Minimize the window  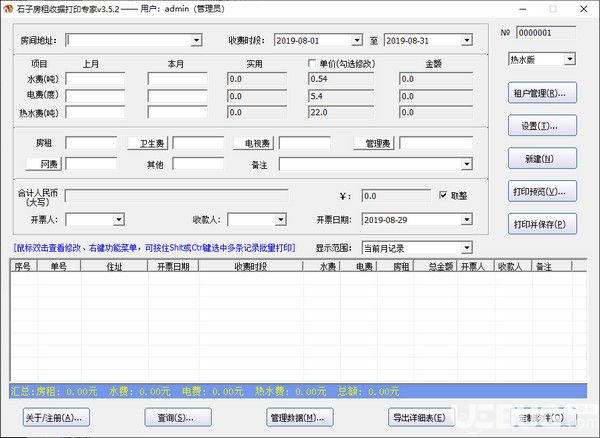coord(523,9)
